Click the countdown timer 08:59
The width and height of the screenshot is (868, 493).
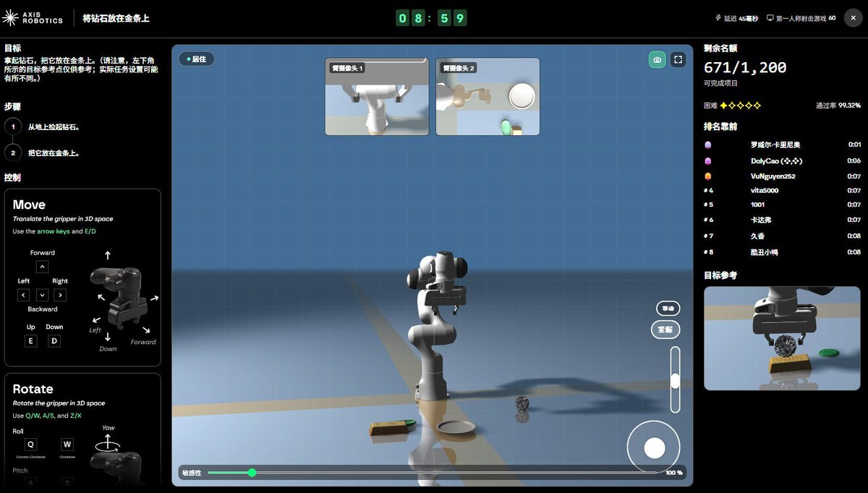coord(431,18)
